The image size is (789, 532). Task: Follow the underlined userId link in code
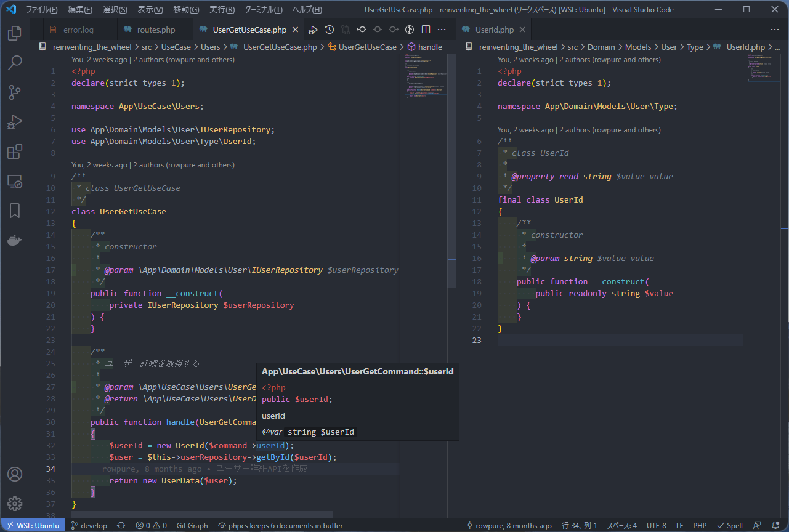click(271, 445)
